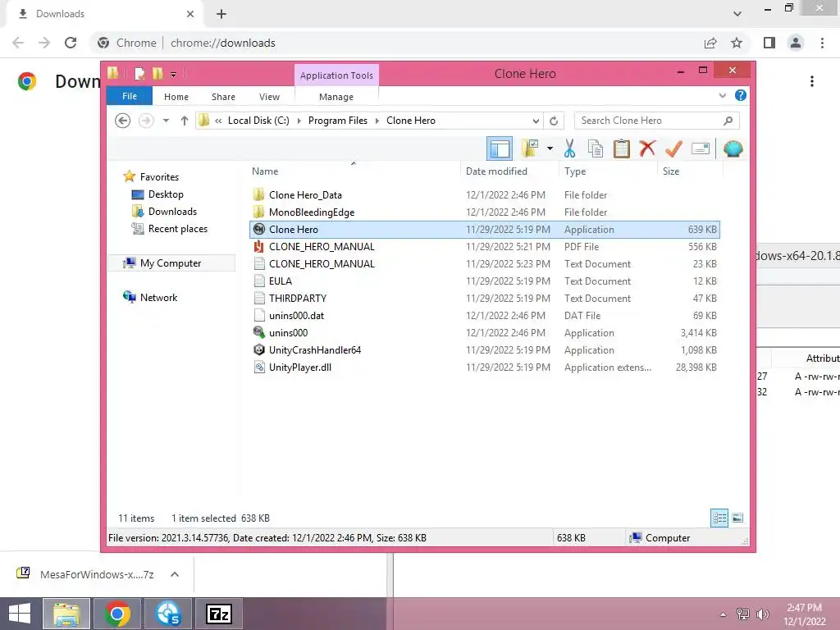Switch to the Share ribbon tab
This screenshot has width=840, height=630.
tap(223, 97)
